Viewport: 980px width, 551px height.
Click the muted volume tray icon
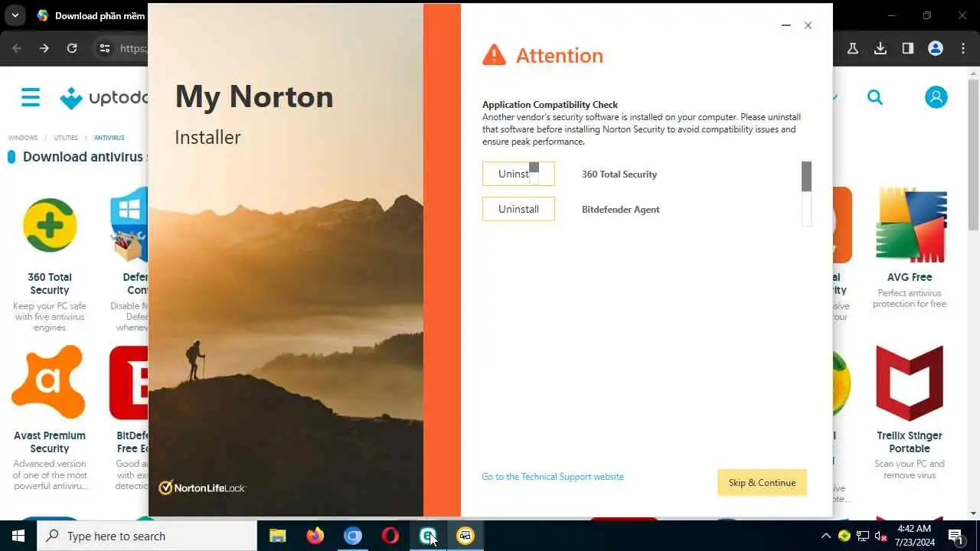[x=881, y=536]
